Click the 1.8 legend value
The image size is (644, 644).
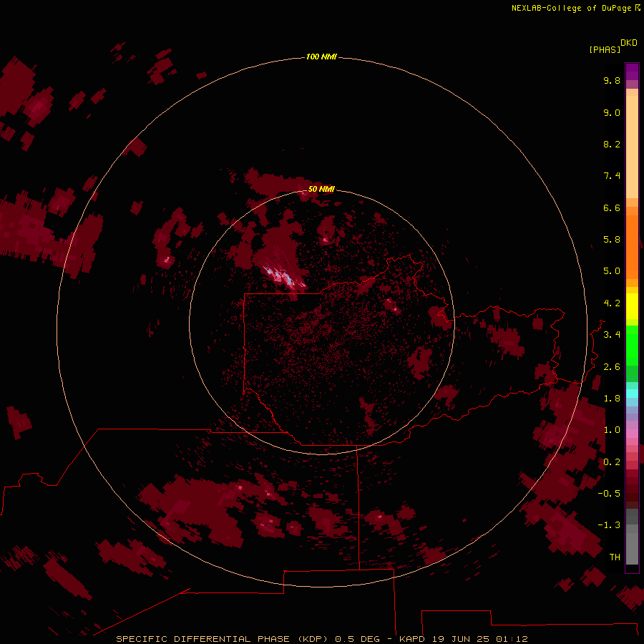pos(612,399)
